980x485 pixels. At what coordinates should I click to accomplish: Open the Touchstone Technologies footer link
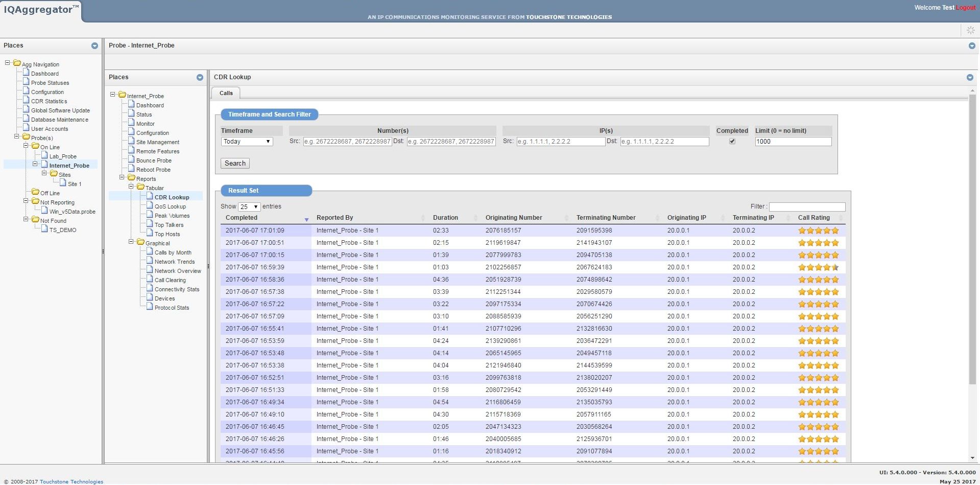click(71, 481)
